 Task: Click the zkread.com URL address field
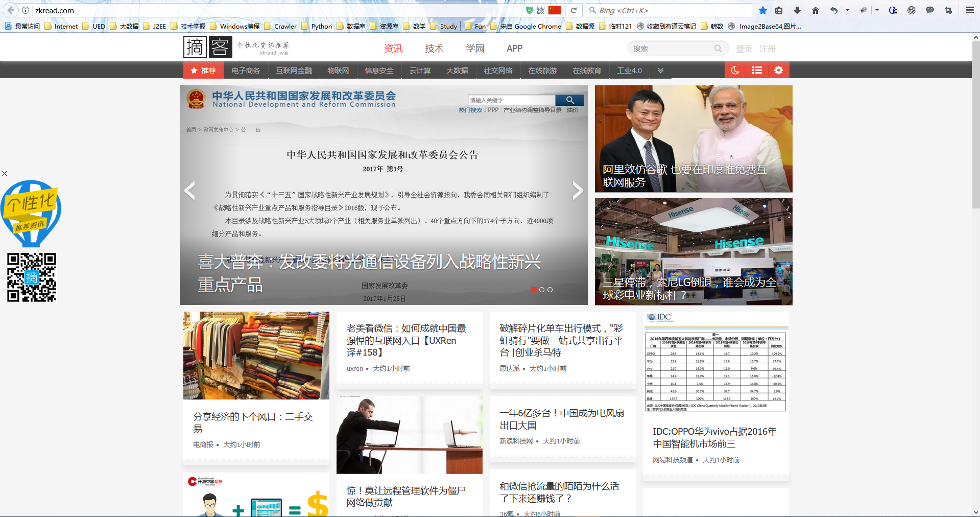click(276, 10)
